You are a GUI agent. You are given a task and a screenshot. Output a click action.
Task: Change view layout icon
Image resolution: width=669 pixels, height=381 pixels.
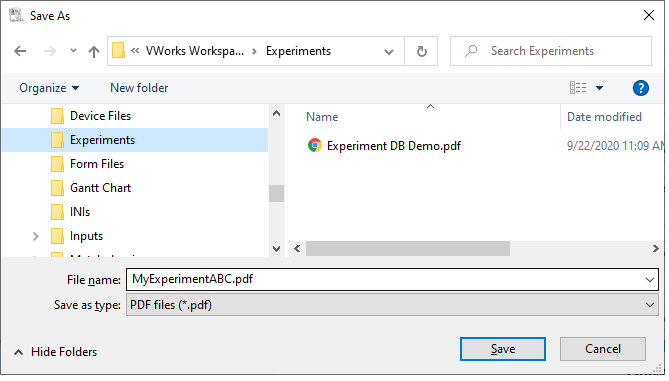pyautogui.click(x=578, y=87)
